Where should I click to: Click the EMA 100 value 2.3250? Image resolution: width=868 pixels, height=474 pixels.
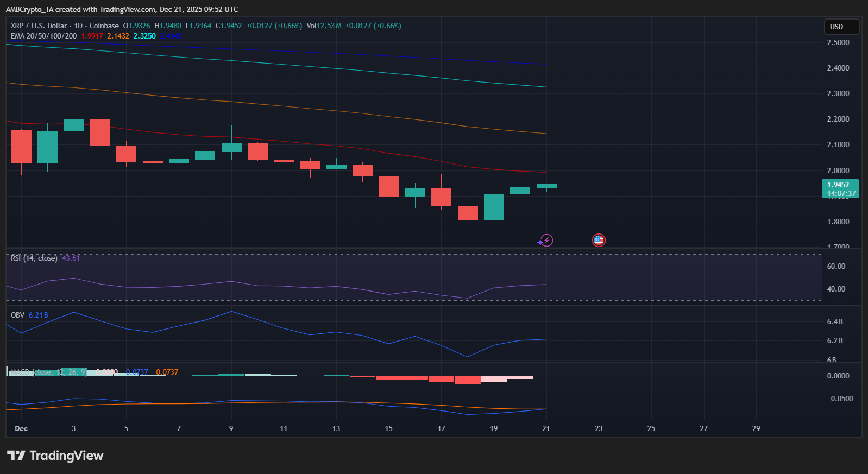click(144, 36)
